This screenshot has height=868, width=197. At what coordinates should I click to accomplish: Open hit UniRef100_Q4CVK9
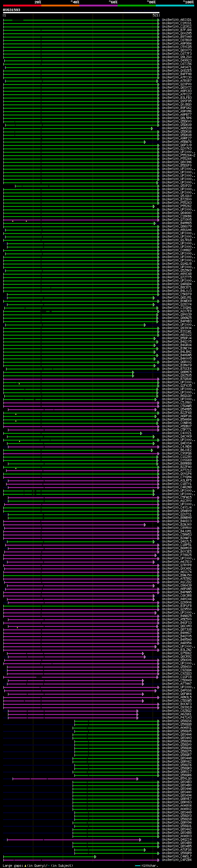pos(176,436)
